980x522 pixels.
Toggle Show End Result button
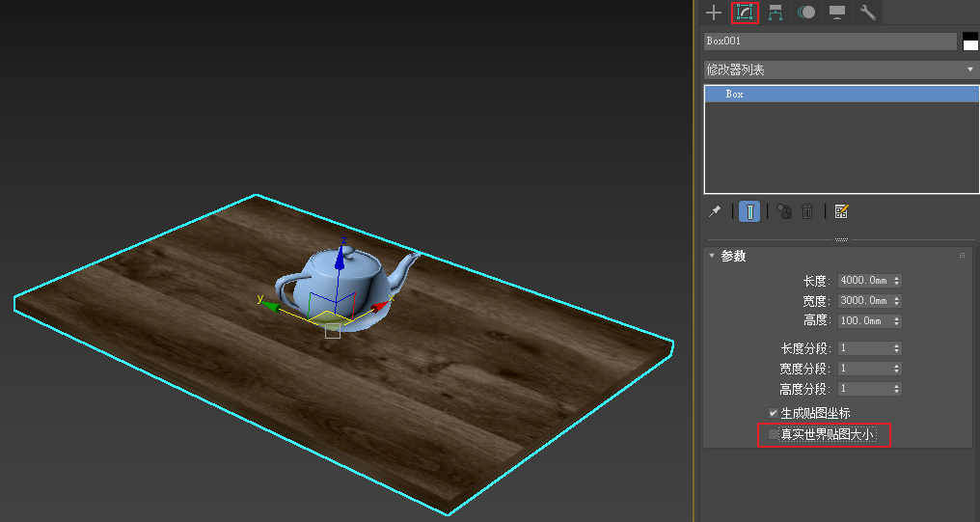pyautogui.click(x=749, y=211)
